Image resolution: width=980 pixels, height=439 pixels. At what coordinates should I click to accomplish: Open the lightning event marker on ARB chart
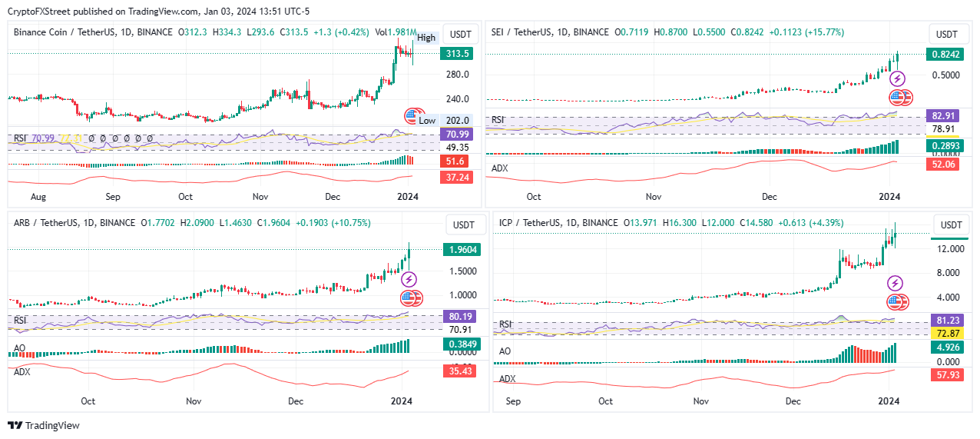point(409,279)
